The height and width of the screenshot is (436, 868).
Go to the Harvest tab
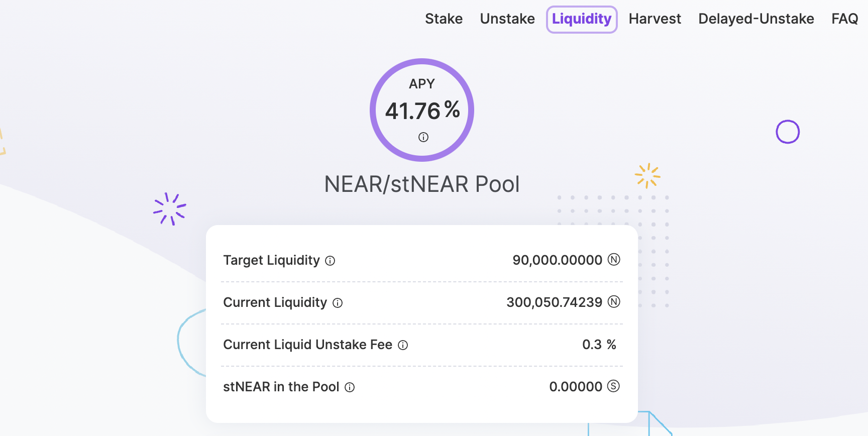[655, 19]
